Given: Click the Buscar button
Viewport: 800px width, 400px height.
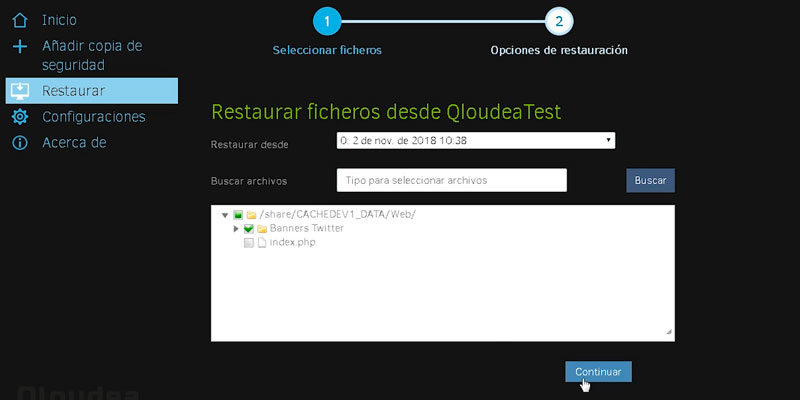Looking at the screenshot, I should [x=651, y=181].
